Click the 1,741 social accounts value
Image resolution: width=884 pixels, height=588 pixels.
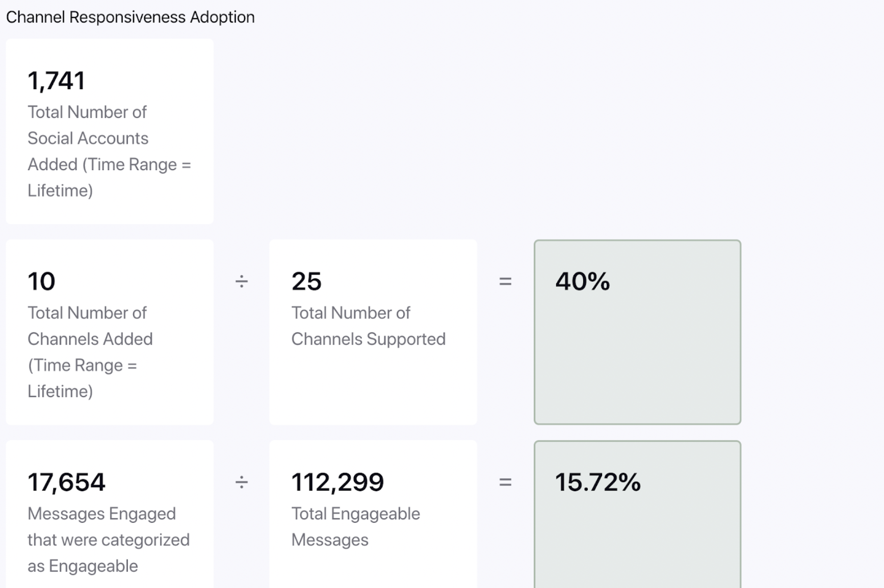coord(56,81)
